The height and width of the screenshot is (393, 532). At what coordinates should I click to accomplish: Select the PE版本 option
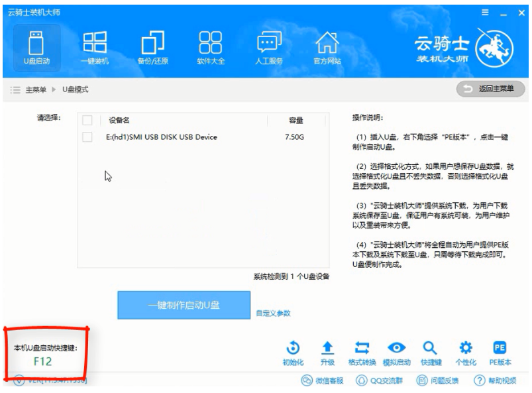click(x=502, y=353)
